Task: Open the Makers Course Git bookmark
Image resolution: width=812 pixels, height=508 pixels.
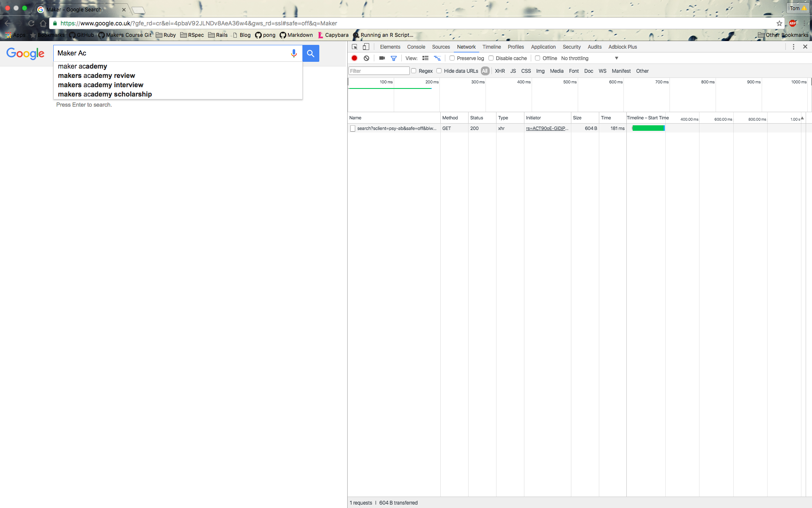Action: (x=125, y=35)
